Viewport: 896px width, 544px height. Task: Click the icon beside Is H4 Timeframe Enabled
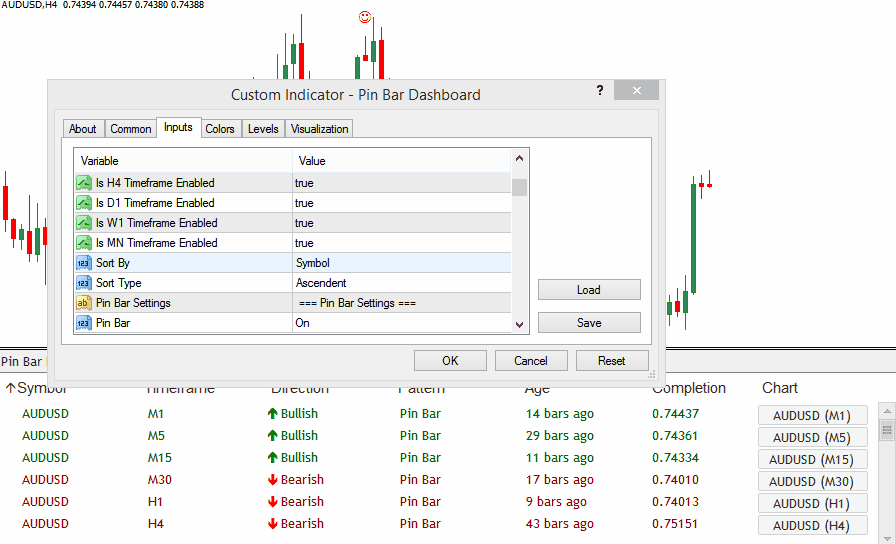[x=84, y=183]
